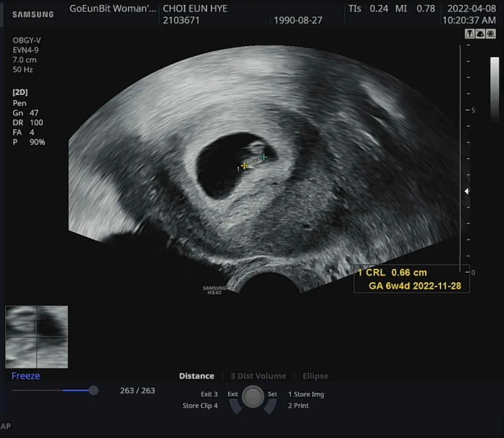Click the frame counter 263 / 263

pos(138,390)
